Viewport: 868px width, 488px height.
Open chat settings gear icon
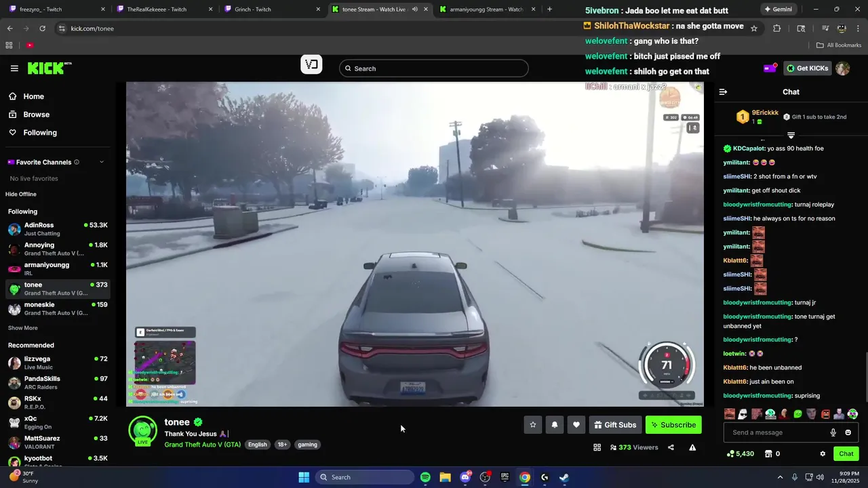tap(823, 454)
